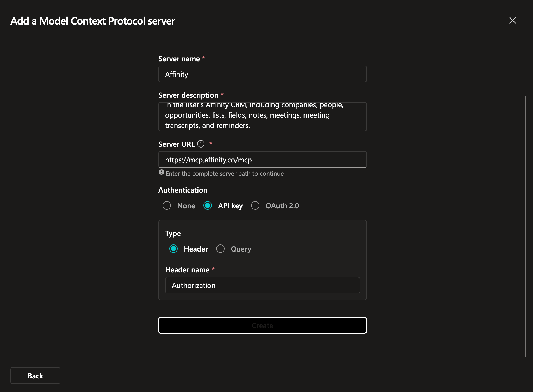This screenshot has height=392, width=533.
Task: Click the 'Add a Model Context Protocol server' title
Action: [x=93, y=21]
